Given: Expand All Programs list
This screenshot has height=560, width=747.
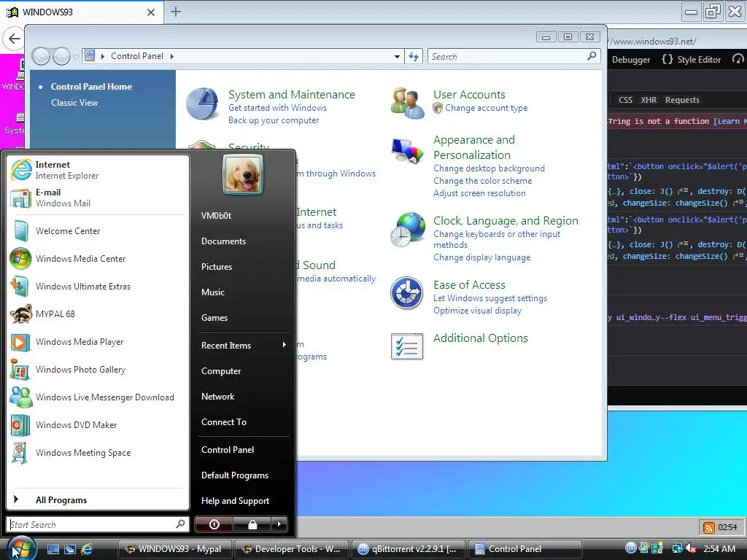Looking at the screenshot, I should (x=98, y=500).
